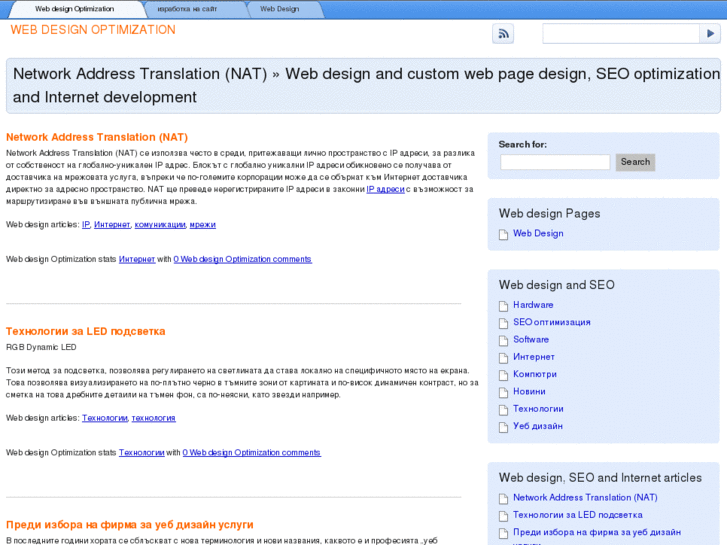Click the Search button in sidebar
The width and height of the screenshot is (727, 545).
(x=635, y=162)
